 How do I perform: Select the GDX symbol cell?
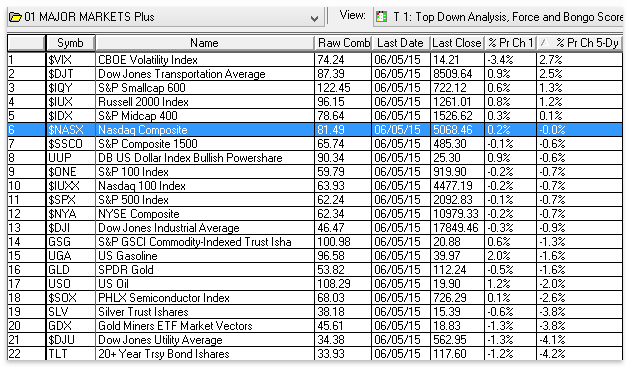click(71, 326)
